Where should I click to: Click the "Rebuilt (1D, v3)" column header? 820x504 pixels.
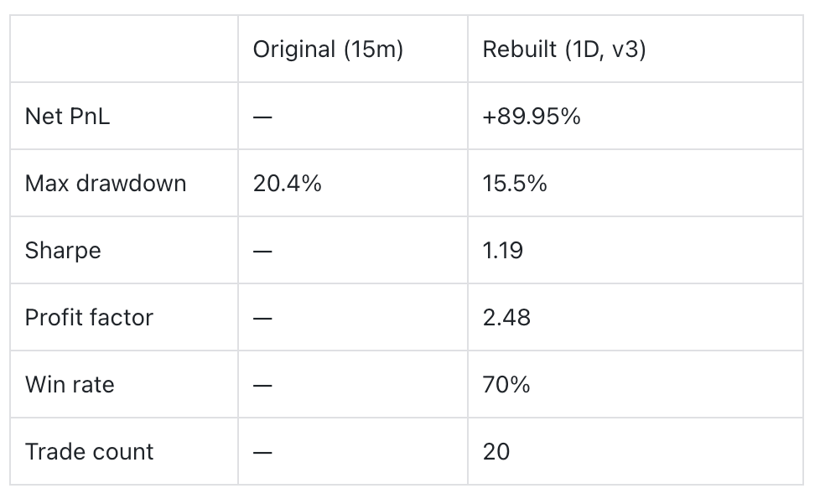click(x=564, y=49)
